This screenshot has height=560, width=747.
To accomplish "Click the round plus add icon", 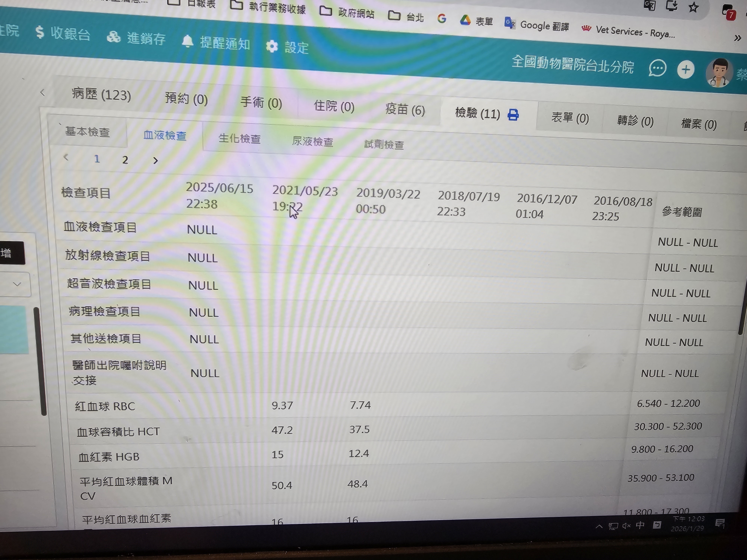I will (x=686, y=70).
